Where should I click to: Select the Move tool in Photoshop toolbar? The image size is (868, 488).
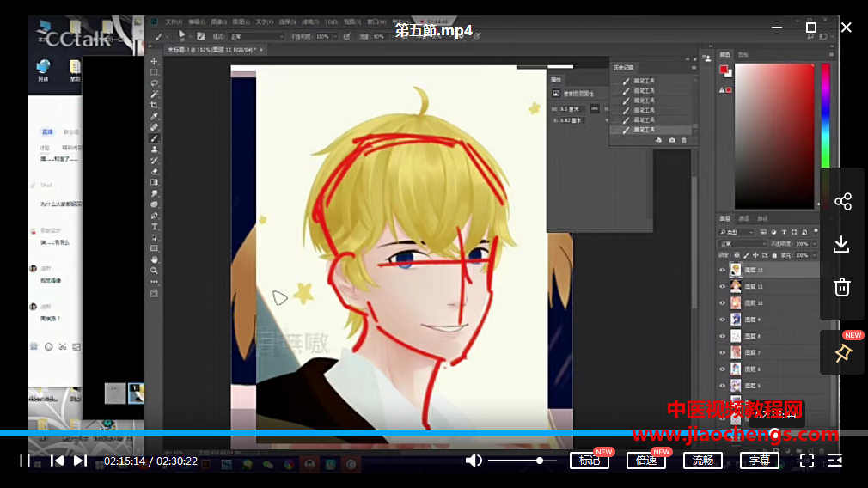[155, 61]
